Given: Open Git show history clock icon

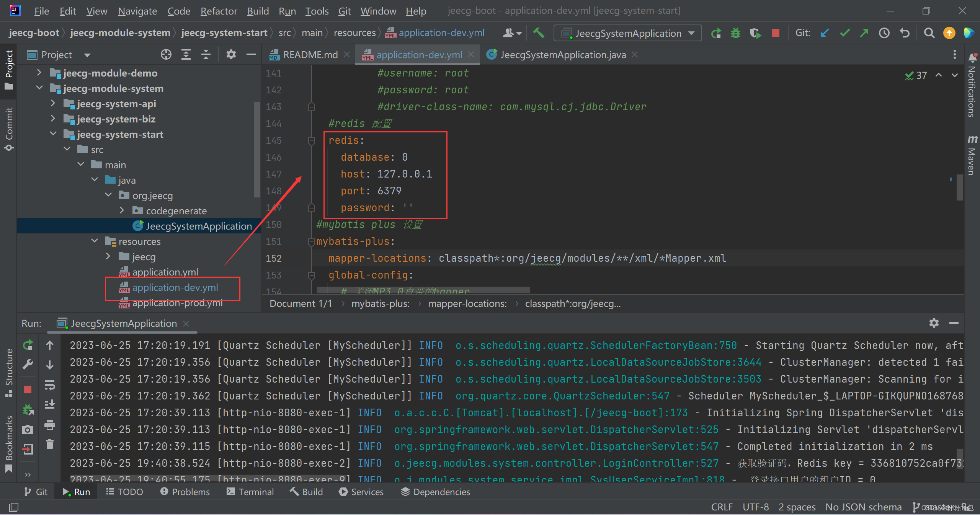Looking at the screenshot, I should [884, 33].
